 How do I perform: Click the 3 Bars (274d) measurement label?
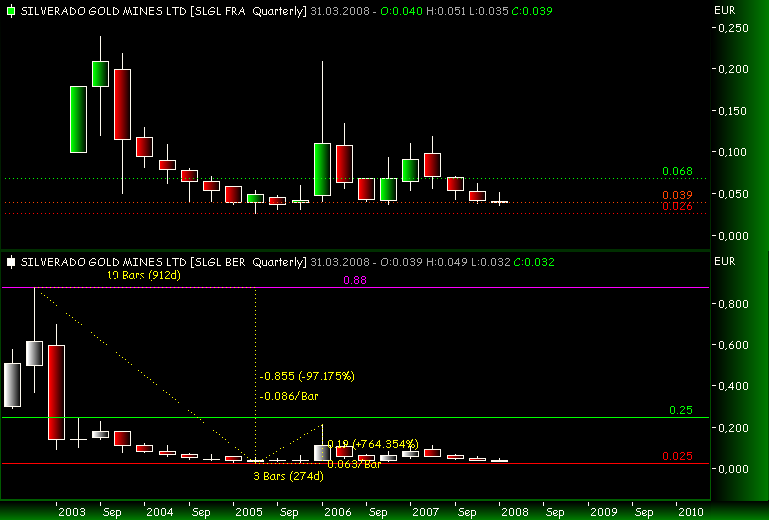coord(288,476)
